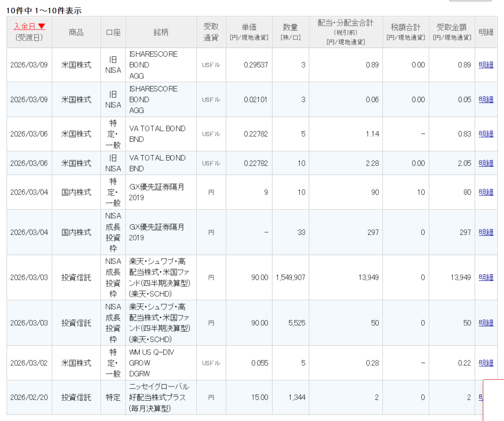
Task: Open 明細 for AGG row with 0.89 payout
Action: tap(486, 65)
